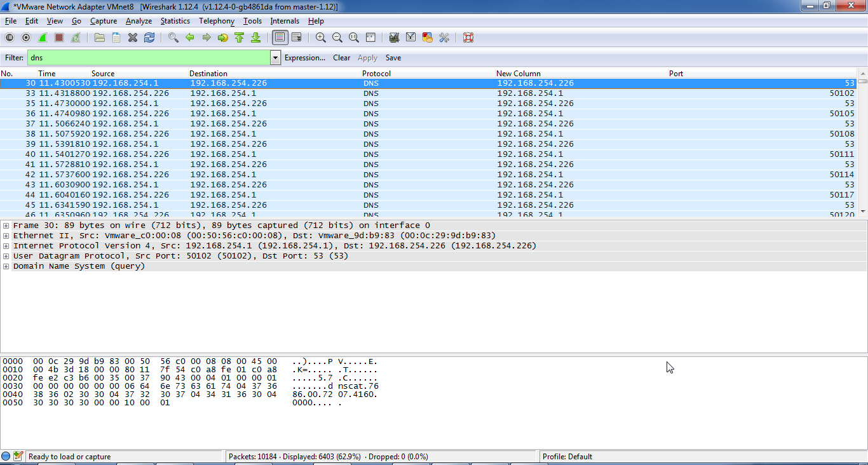Zoom in on packet text

click(321, 37)
